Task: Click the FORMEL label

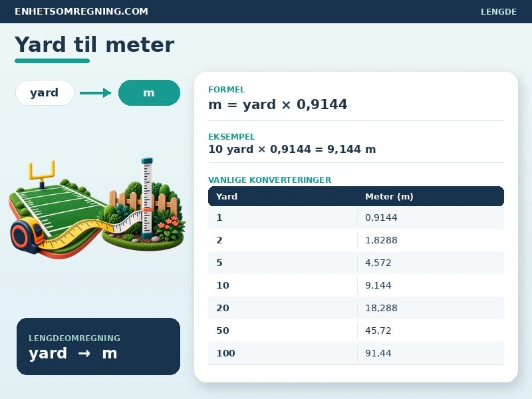Action: [x=226, y=90]
